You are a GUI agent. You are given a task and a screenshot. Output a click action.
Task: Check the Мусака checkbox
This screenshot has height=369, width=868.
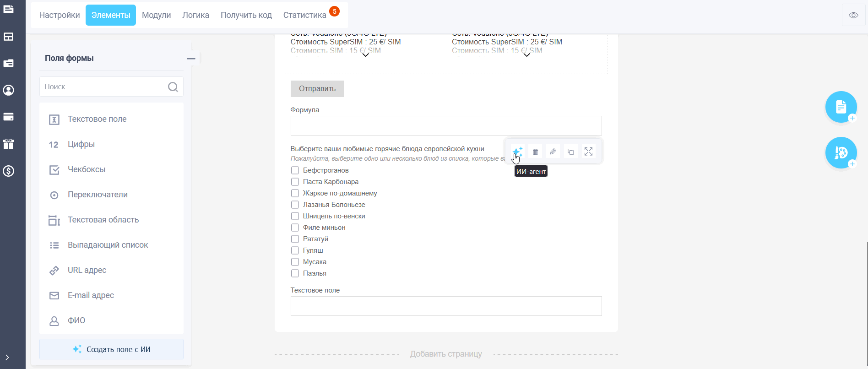click(x=295, y=262)
